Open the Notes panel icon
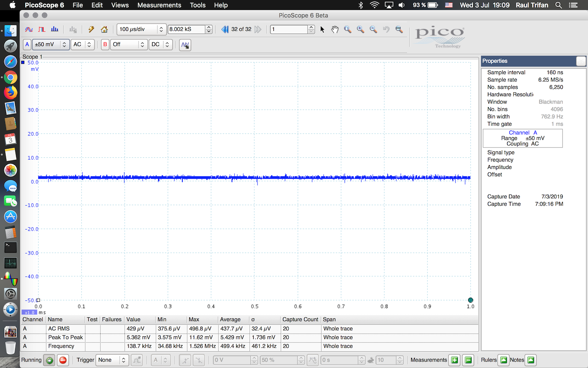This screenshot has height=368, width=588. pyautogui.click(x=531, y=360)
